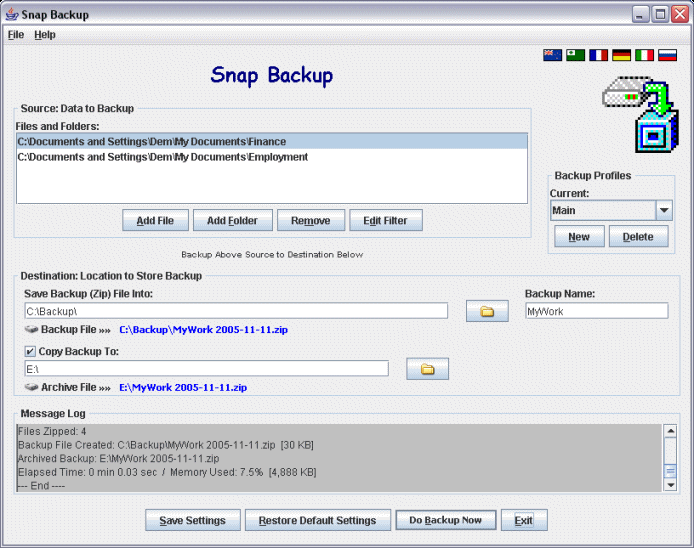Delete the current backup profile

(x=638, y=236)
